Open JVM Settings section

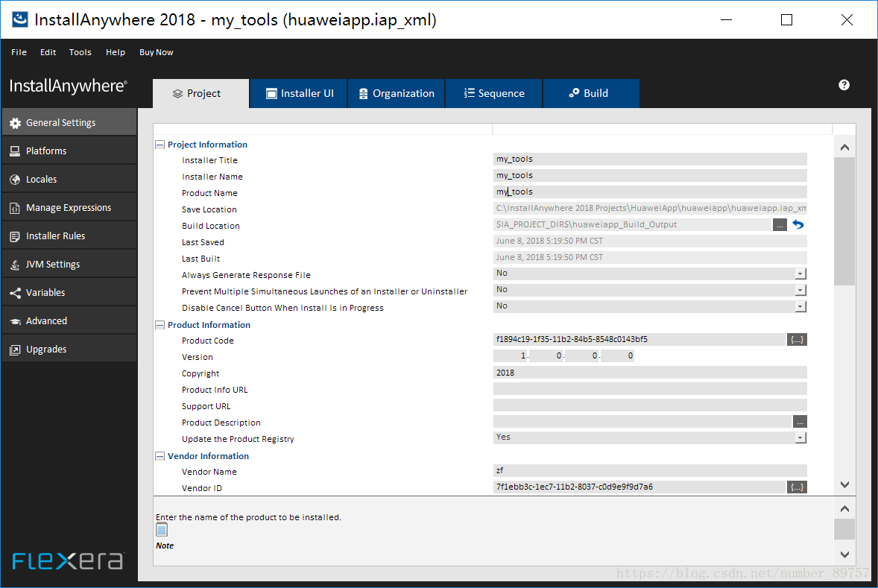click(69, 264)
